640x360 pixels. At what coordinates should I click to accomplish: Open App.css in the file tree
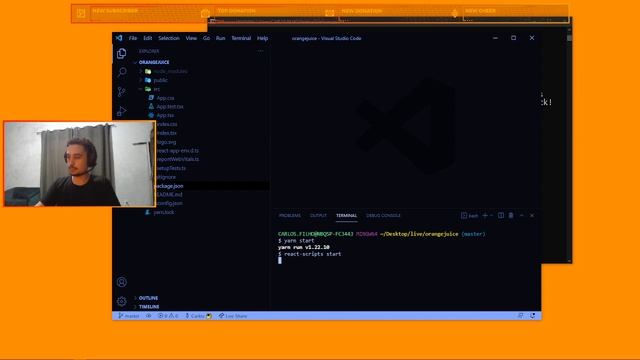coord(165,98)
